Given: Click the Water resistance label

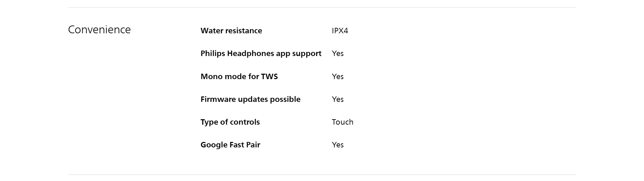Looking at the screenshot, I should pos(231,31).
